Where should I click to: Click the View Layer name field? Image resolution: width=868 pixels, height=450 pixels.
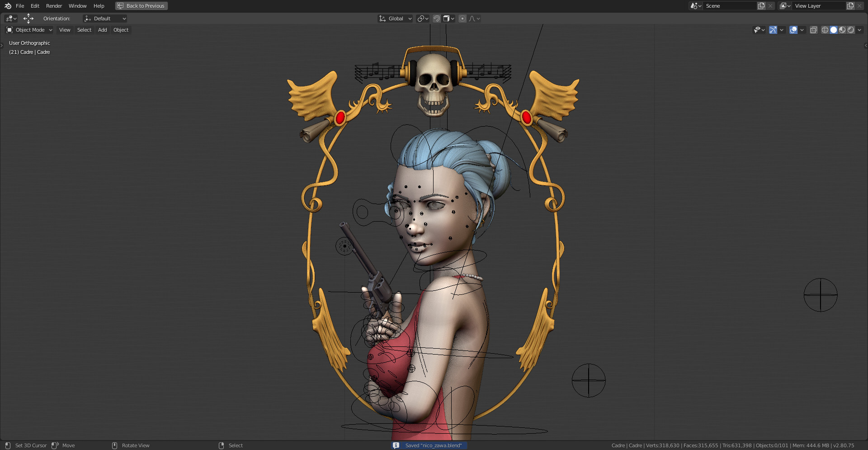[x=819, y=6]
